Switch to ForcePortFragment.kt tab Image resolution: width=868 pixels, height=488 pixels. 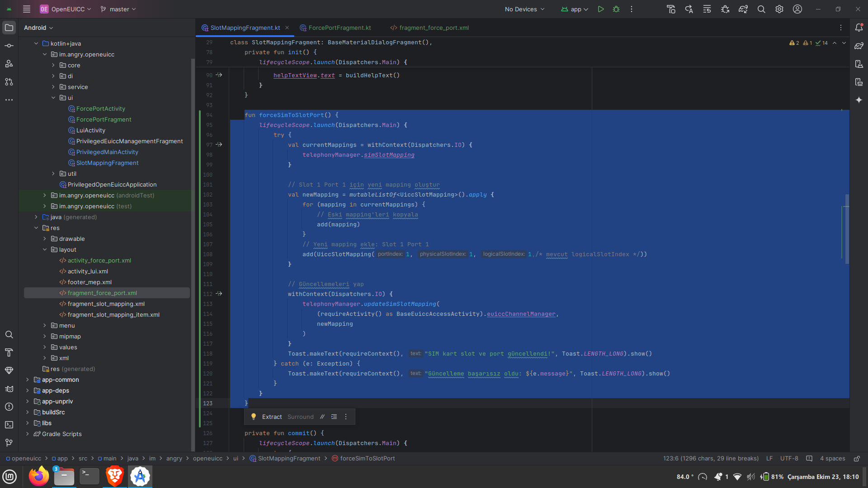pos(339,28)
